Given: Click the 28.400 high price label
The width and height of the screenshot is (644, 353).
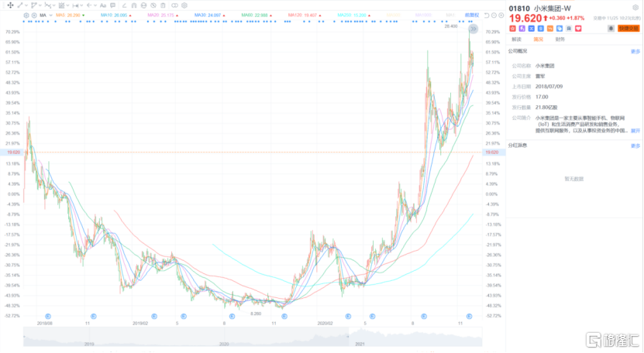Looking at the screenshot, I should tap(451, 26).
